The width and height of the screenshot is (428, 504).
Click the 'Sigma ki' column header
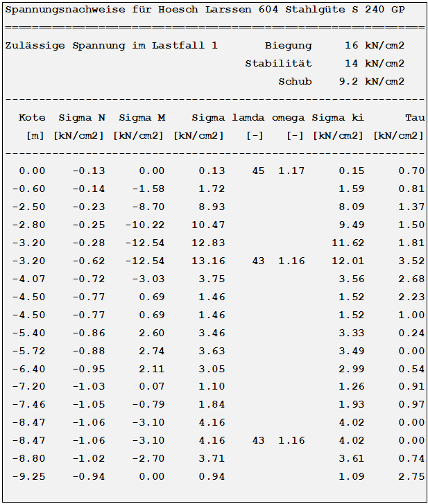click(x=337, y=118)
